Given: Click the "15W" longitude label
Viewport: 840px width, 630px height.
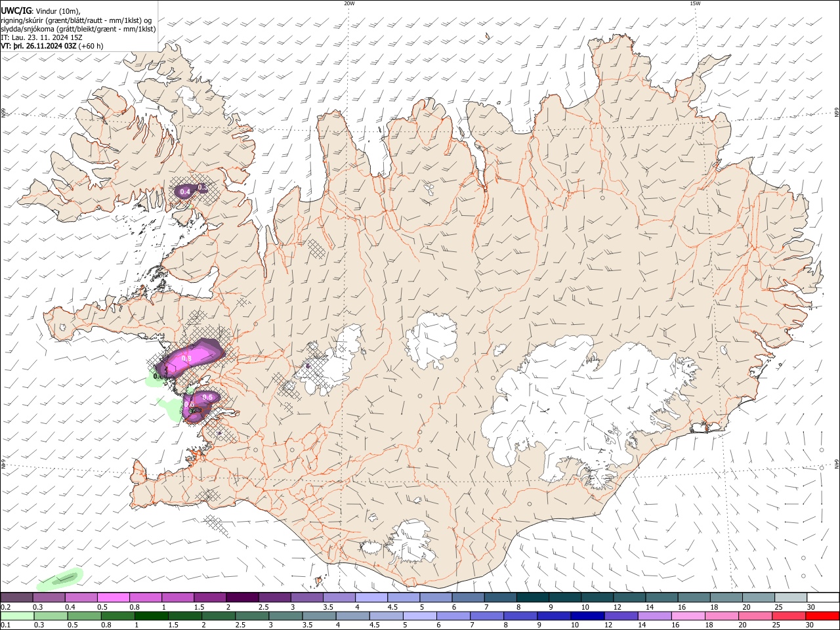Looking at the screenshot, I should coord(695,3).
